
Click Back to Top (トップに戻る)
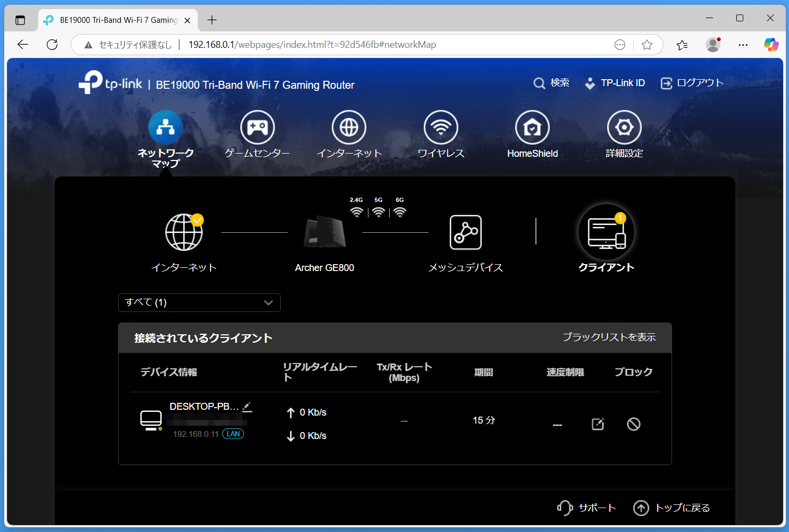672,508
